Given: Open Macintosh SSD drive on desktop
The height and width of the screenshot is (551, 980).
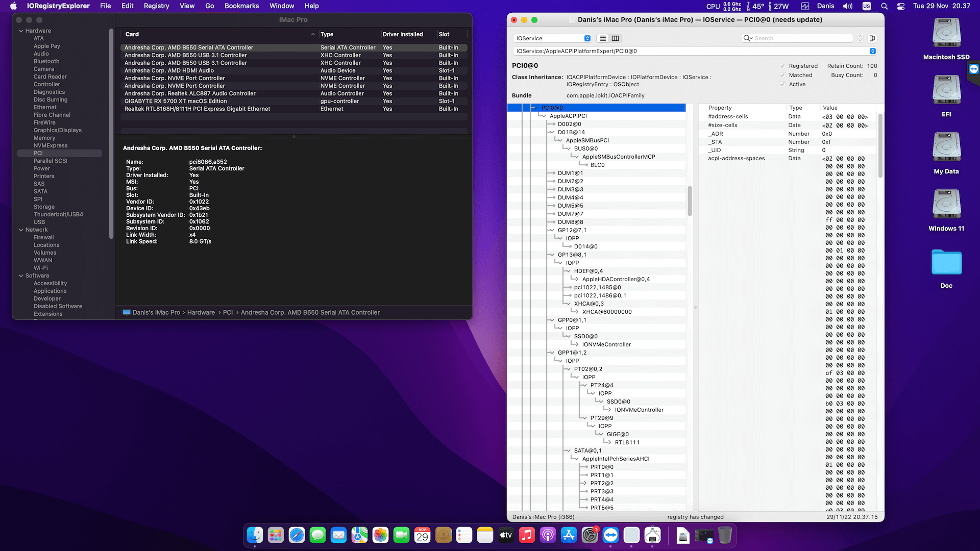Looking at the screenshot, I should [x=946, y=34].
